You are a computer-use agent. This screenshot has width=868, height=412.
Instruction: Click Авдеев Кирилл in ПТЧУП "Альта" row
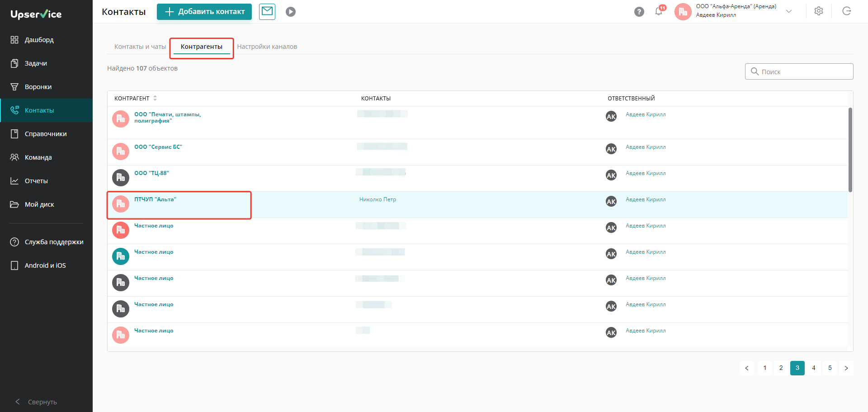click(646, 199)
